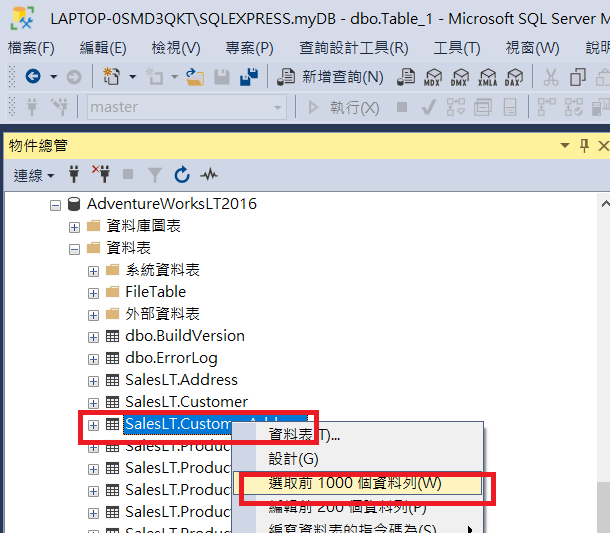The width and height of the screenshot is (610, 533).
Task: Expand the FileTable folder
Action: click(x=93, y=293)
